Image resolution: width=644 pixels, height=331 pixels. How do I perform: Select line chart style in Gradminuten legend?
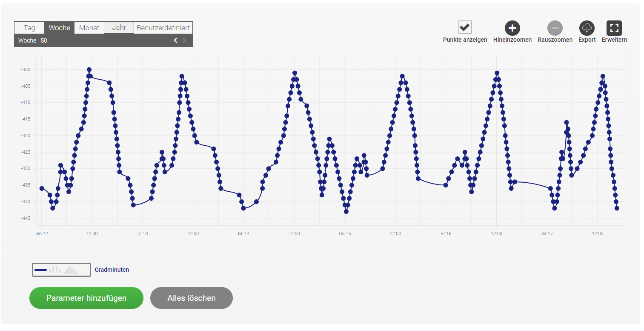pyautogui.click(x=40, y=270)
